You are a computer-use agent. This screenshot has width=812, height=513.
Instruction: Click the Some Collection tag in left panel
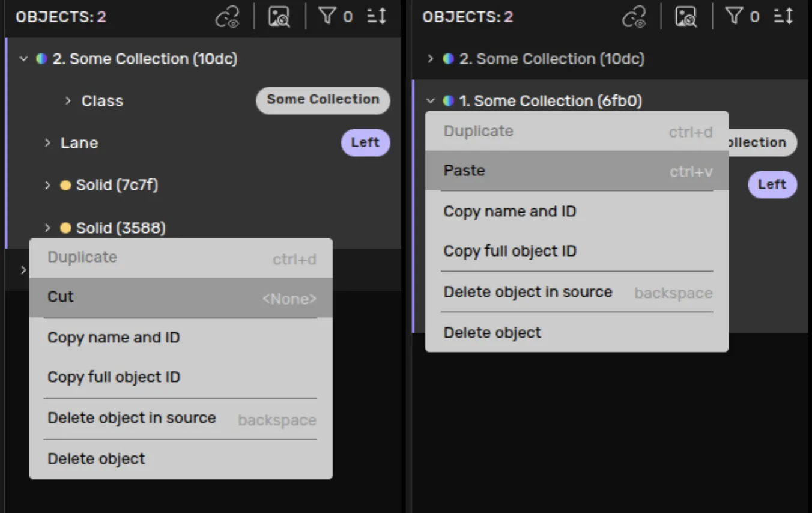click(323, 100)
